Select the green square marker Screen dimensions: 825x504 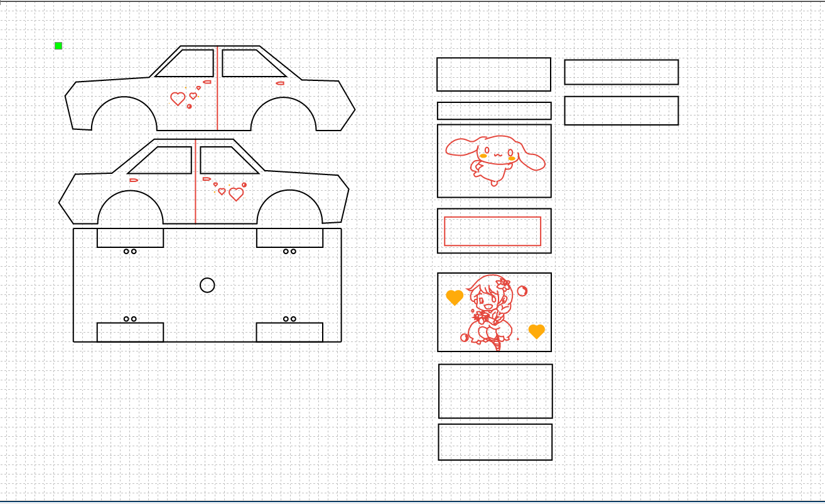coord(58,45)
